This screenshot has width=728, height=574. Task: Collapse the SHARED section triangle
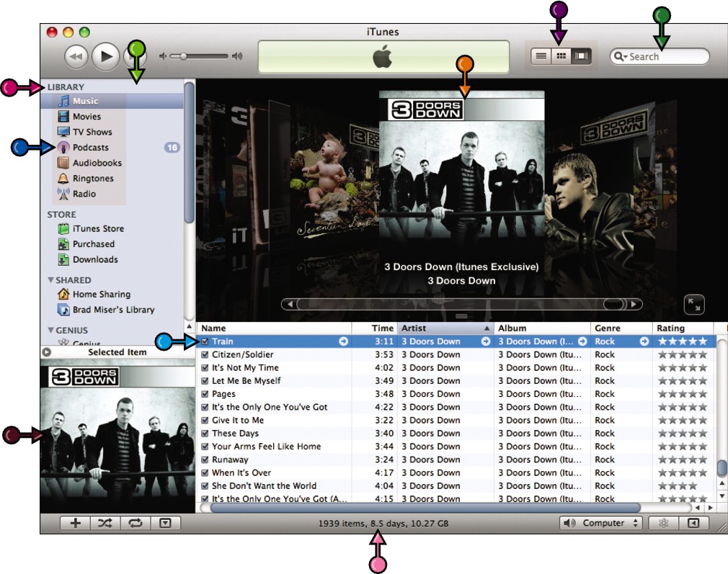(x=50, y=280)
